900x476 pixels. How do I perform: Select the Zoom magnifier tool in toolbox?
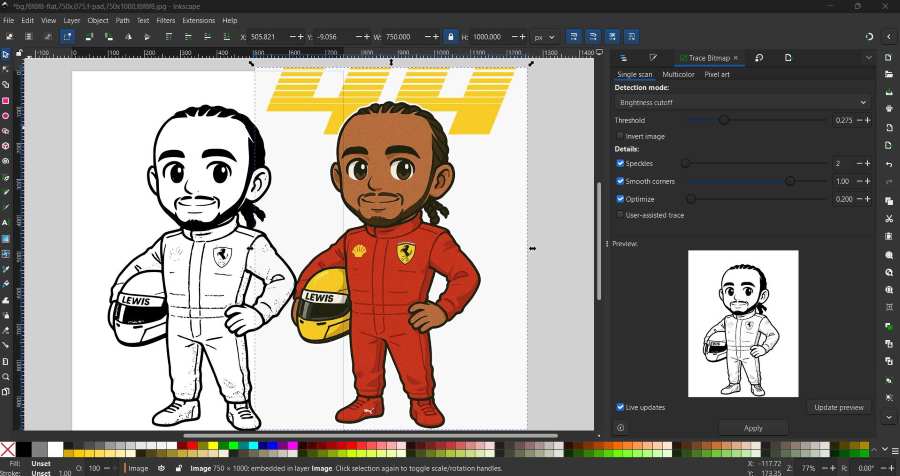tap(6, 377)
